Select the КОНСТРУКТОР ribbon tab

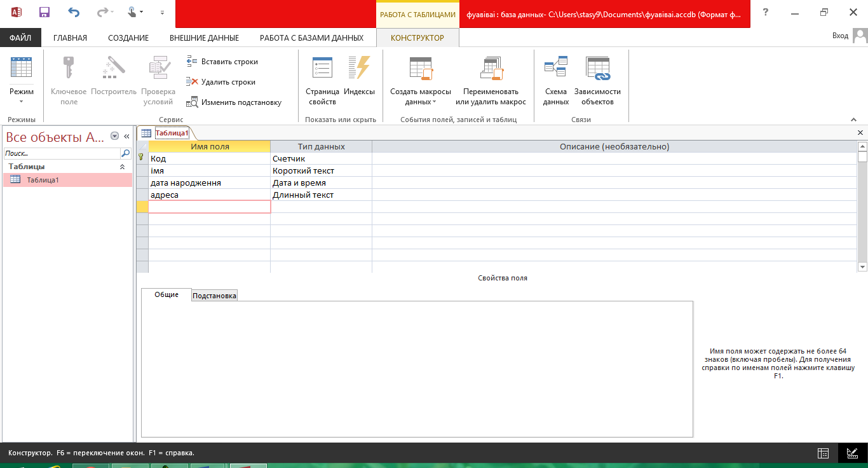417,38
